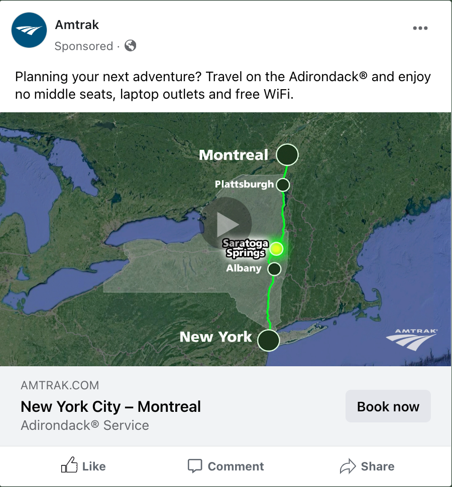This screenshot has width=452, height=487.
Task: Open the New York City – Montreal headline
Action: 111,407
